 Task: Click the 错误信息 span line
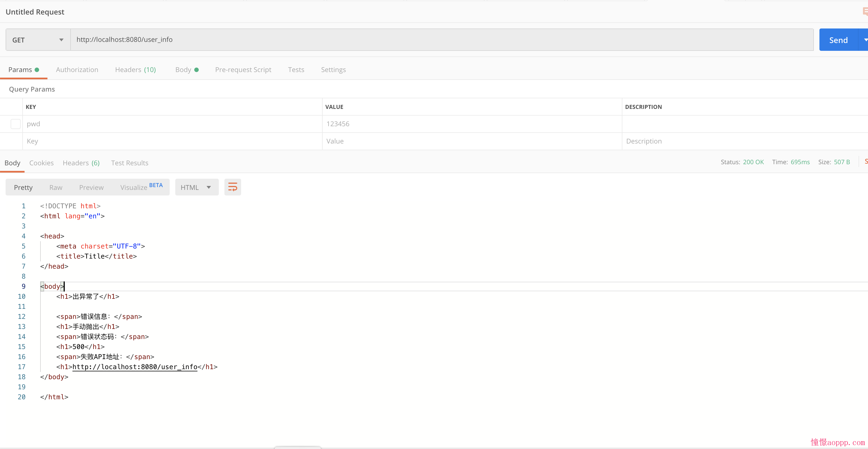click(x=99, y=317)
